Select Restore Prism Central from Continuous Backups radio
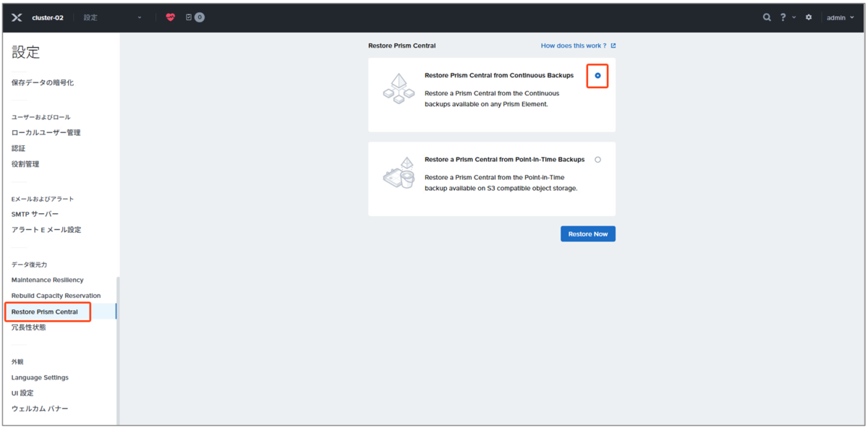Screen dimensions: 868x428 tap(597, 75)
